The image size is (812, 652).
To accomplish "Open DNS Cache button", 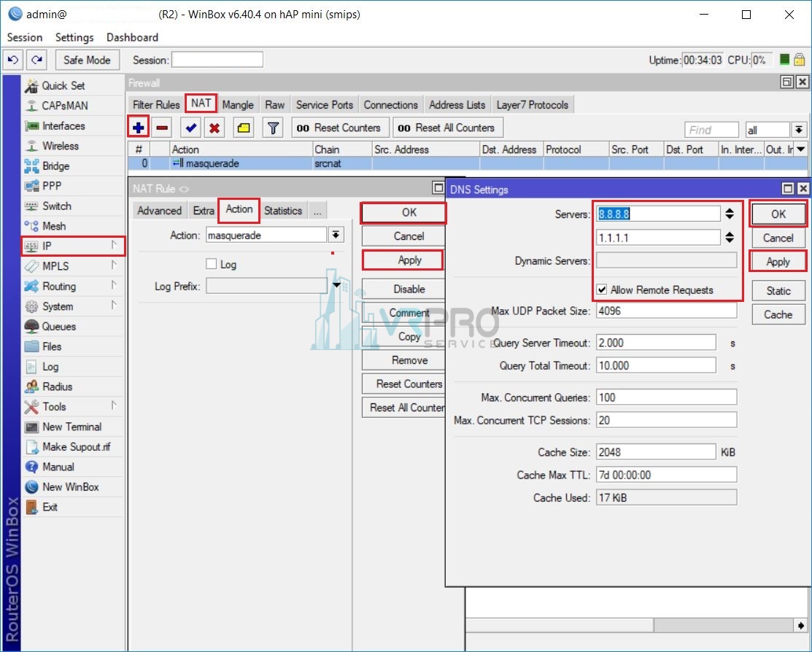I will (x=778, y=314).
